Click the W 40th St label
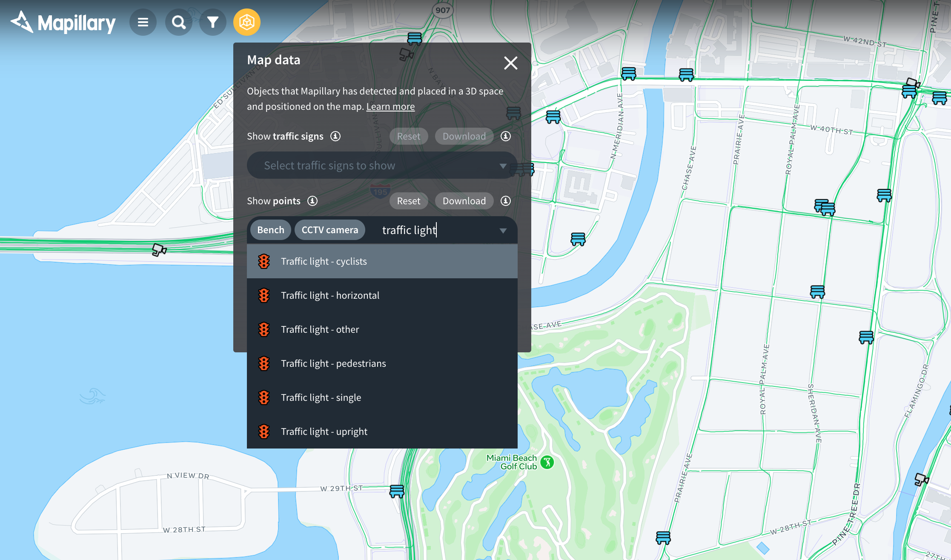Viewport: 951px width, 560px height. pos(831,130)
